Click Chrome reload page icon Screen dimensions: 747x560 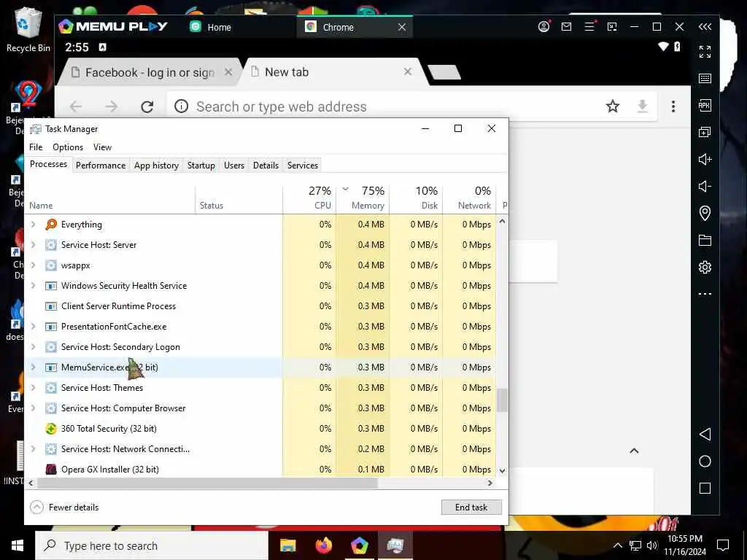(x=147, y=106)
